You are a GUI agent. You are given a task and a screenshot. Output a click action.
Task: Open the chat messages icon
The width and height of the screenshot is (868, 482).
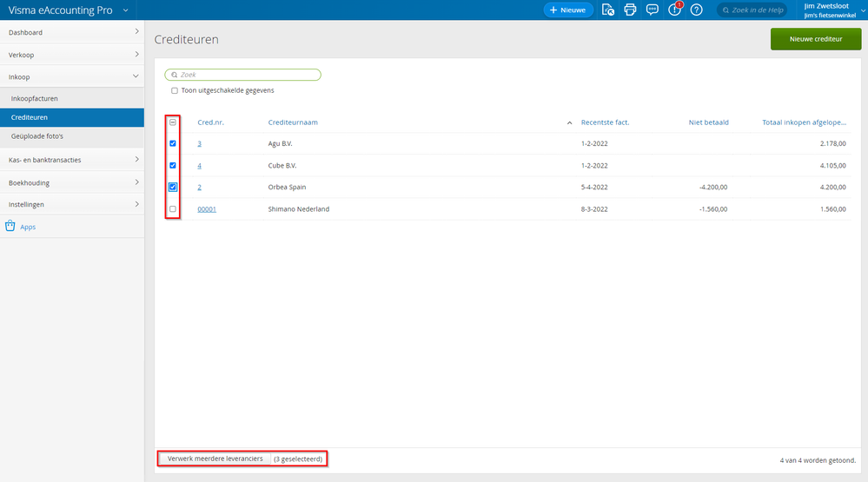pyautogui.click(x=653, y=10)
